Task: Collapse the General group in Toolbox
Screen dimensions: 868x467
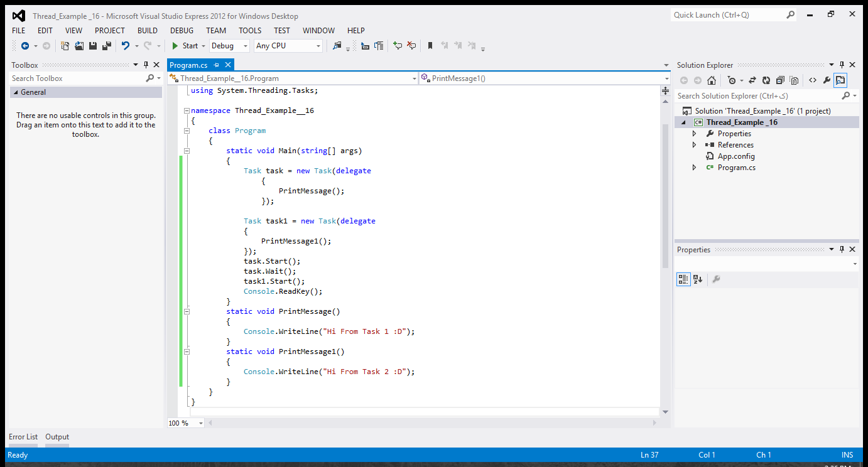Action: pyautogui.click(x=15, y=92)
